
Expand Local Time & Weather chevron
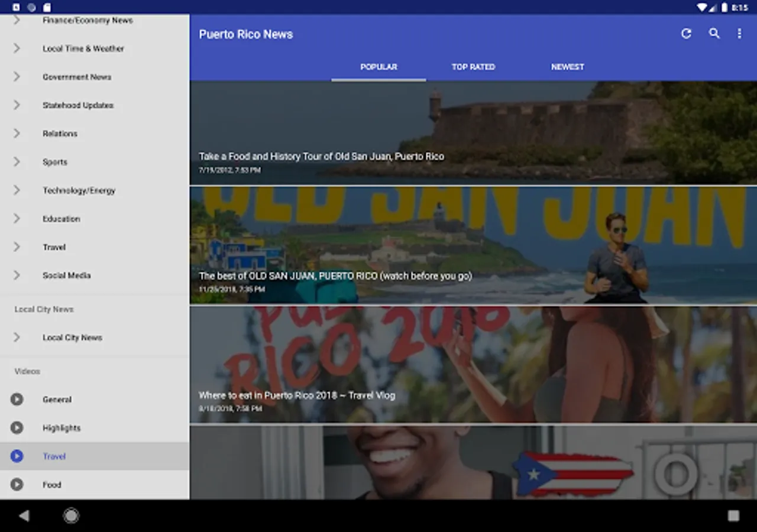click(17, 48)
